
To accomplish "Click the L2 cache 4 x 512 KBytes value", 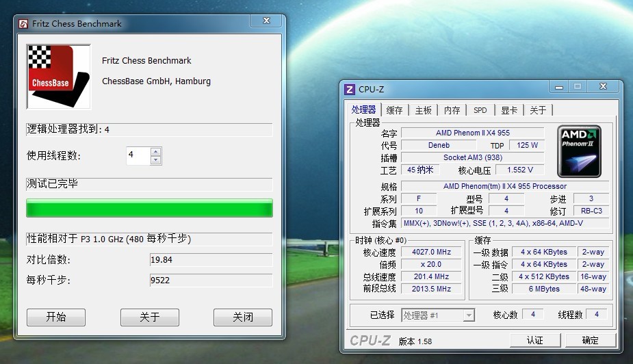I will click(544, 276).
